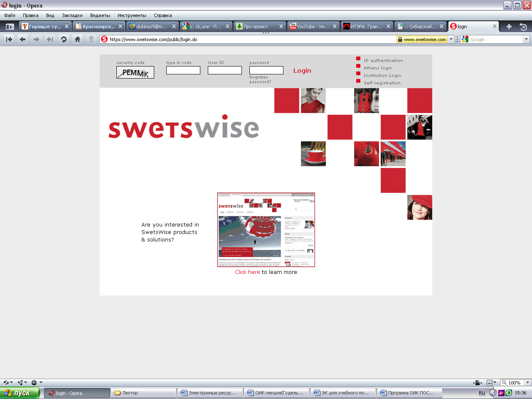Click the swetswise logo
This screenshot has height=399, width=532.
(x=184, y=127)
